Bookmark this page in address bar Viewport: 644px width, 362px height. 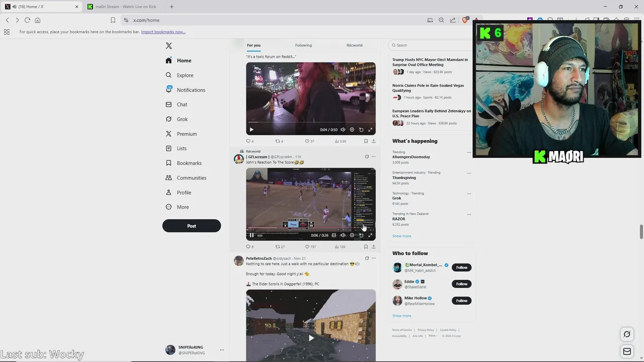click(113, 20)
